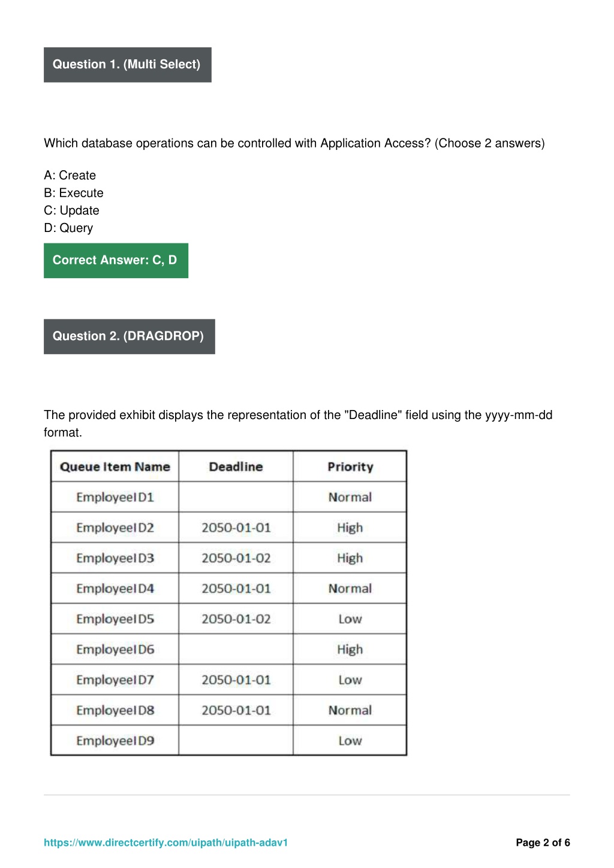Select the Correct Answer C, D banner
614x868 pixels.
point(116,260)
